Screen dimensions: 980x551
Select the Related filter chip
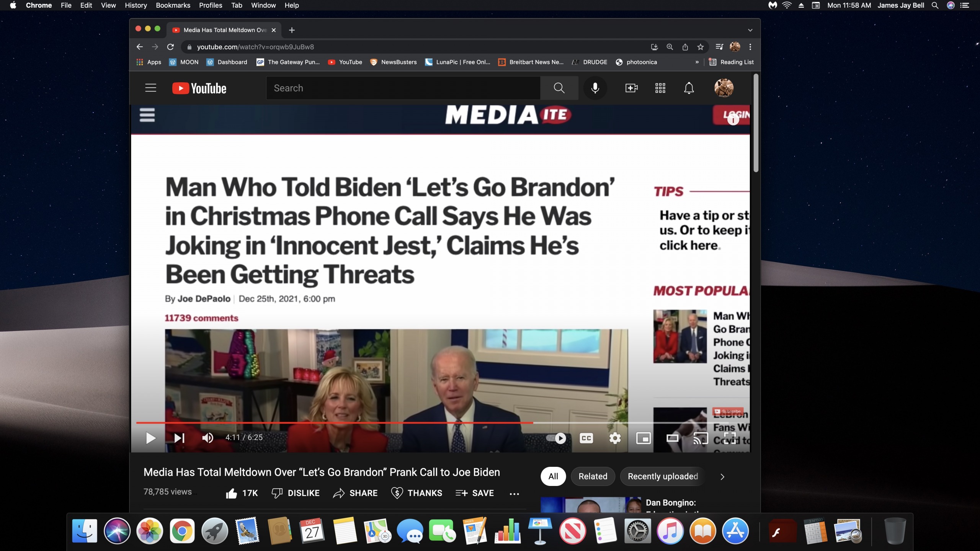point(593,476)
